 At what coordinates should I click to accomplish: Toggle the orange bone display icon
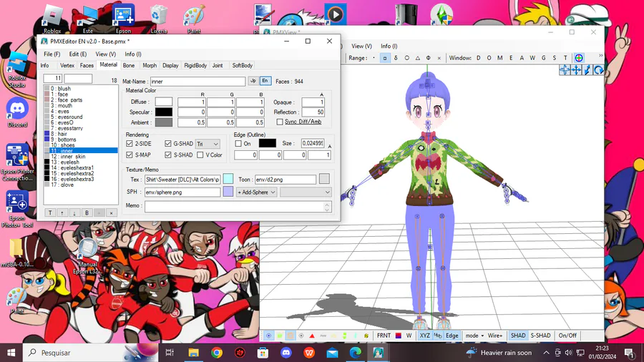[x=291, y=336]
